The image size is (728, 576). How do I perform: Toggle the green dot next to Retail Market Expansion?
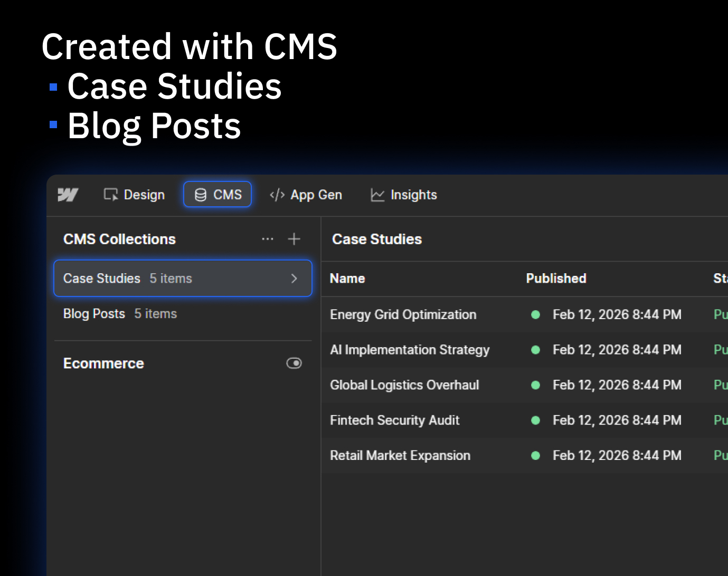pos(535,455)
